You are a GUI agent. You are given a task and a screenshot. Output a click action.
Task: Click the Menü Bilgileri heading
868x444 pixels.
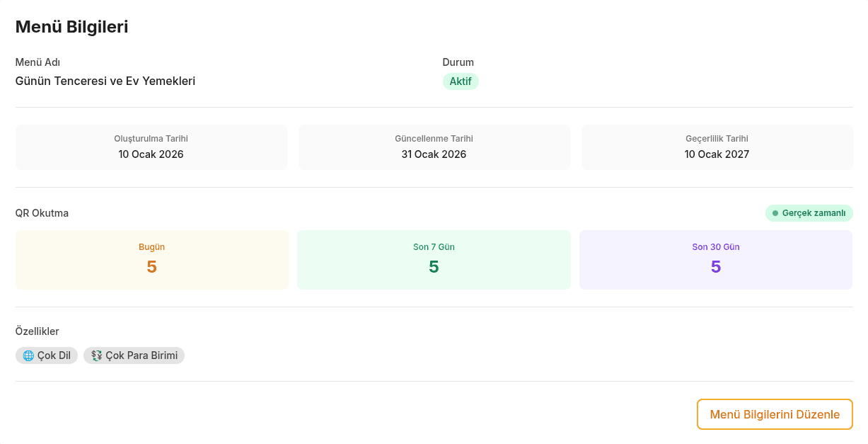[71, 27]
